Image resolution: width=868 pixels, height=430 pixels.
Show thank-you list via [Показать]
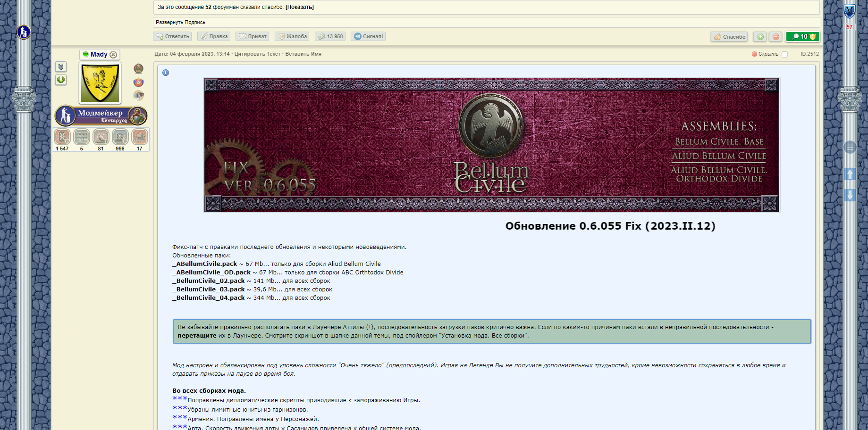[x=300, y=7]
